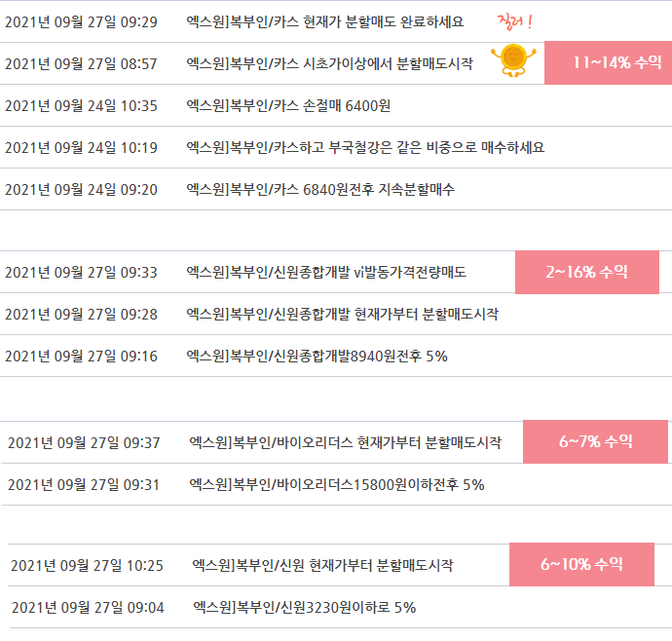Open message '카스 시초가이상에서 분할매도시작'
This screenshot has width=672, height=641.
(329, 64)
